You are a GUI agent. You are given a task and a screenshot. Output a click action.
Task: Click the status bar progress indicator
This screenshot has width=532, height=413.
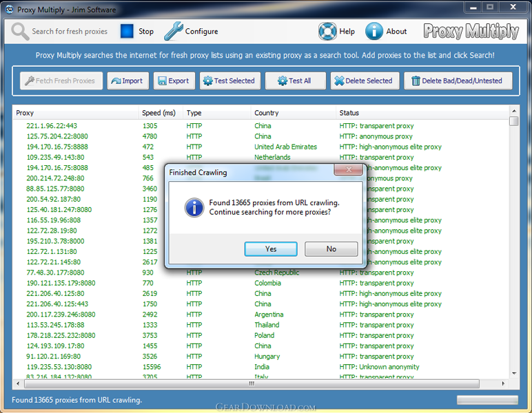(x=488, y=400)
